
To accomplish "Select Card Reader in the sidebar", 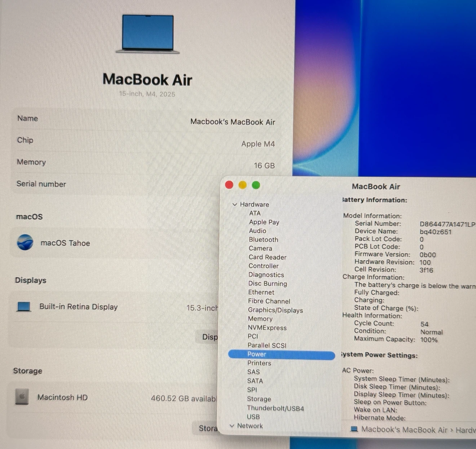I will (267, 257).
